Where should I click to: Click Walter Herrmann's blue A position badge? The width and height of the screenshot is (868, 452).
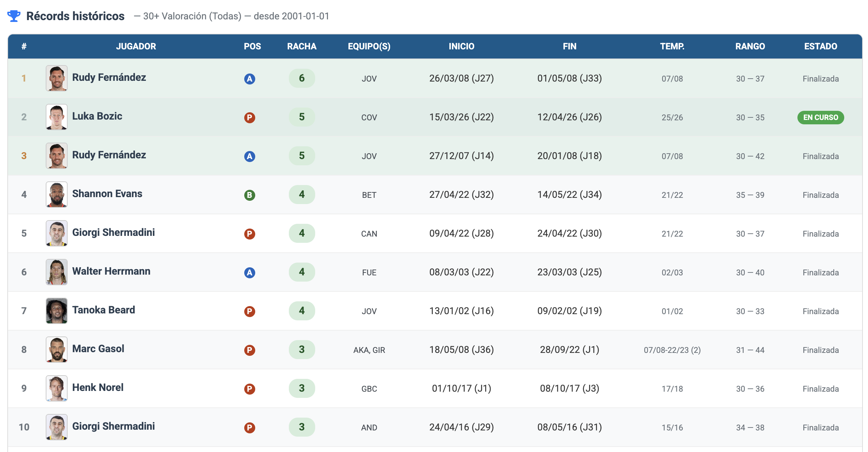pyautogui.click(x=249, y=272)
